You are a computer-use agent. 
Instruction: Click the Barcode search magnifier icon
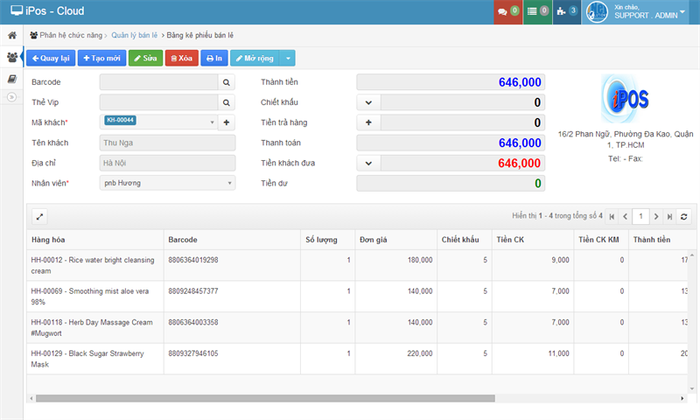pyautogui.click(x=226, y=81)
